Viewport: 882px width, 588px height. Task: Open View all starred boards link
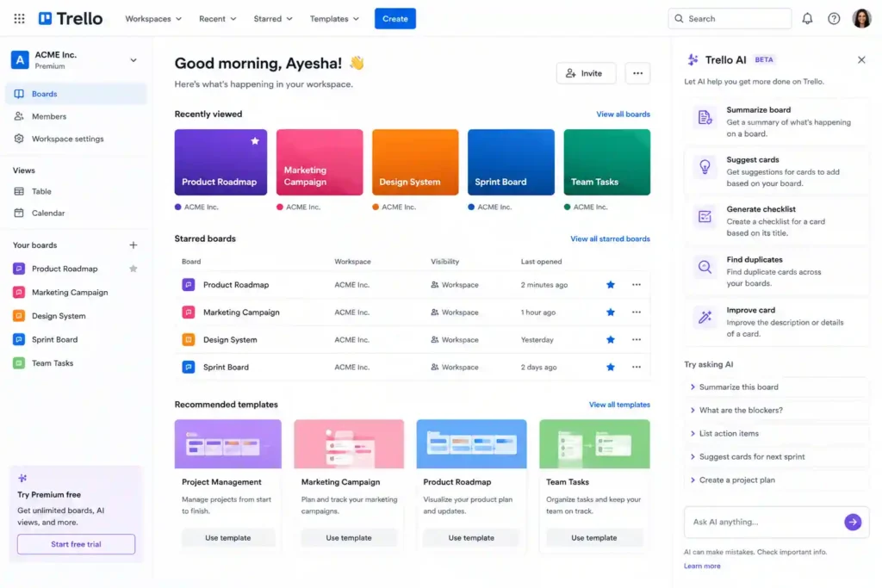coord(610,239)
